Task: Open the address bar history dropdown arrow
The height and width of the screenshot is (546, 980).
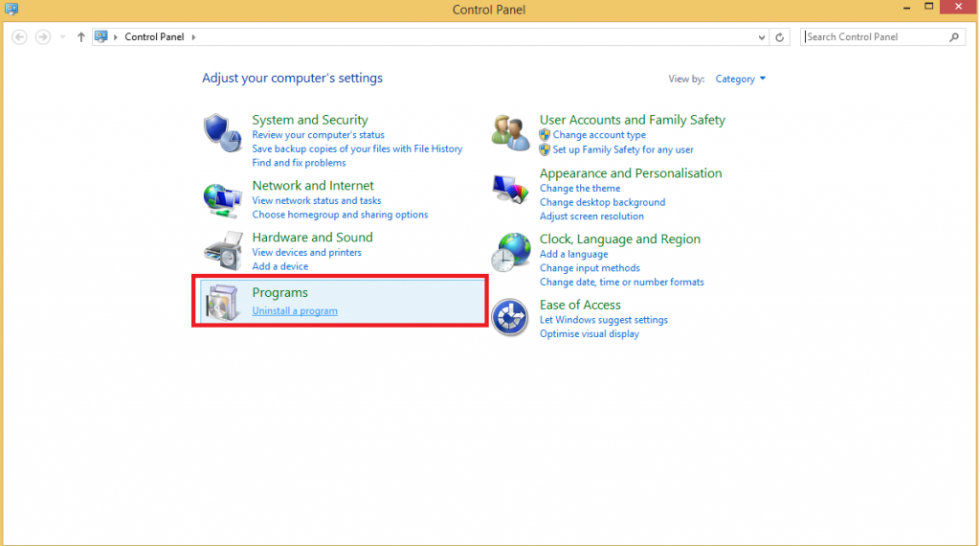Action: [762, 37]
